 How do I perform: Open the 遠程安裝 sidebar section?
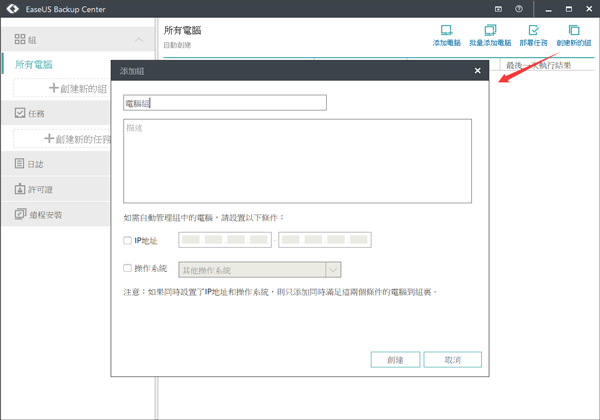coord(55,214)
